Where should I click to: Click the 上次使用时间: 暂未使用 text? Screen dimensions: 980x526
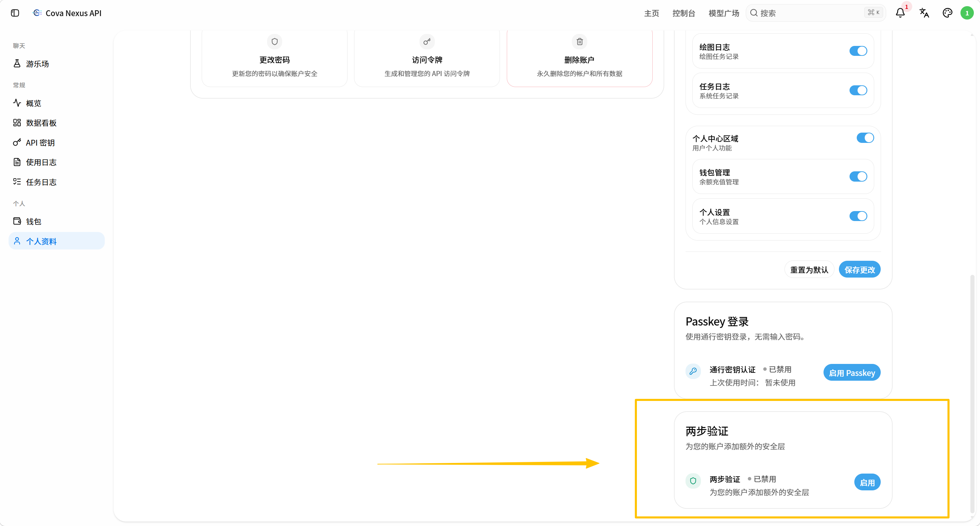click(753, 382)
